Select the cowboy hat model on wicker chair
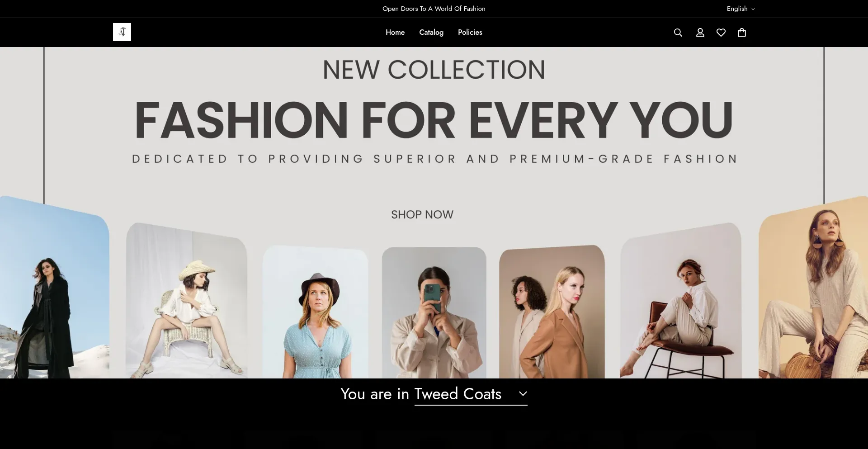The width and height of the screenshot is (868, 449). coord(187,301)
